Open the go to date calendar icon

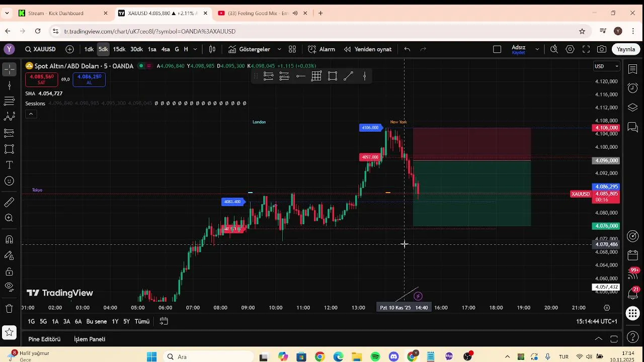[x=164, y=321]
